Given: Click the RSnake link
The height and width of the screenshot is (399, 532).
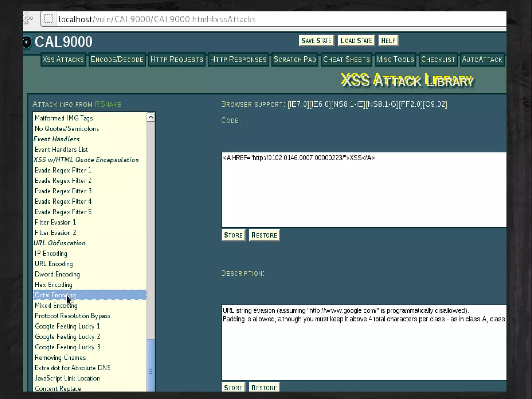Looking at the screenshot, I should tap(108, 104).
